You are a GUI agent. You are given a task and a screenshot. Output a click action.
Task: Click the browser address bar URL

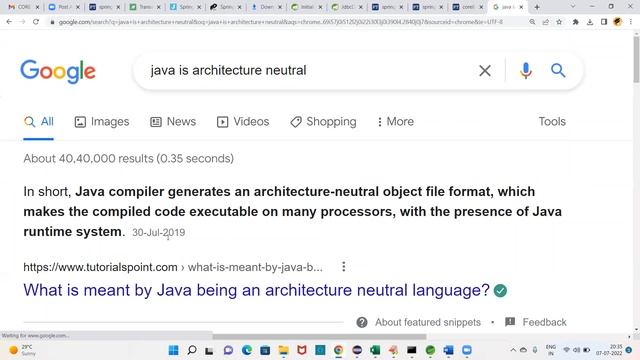pos(281,22)
